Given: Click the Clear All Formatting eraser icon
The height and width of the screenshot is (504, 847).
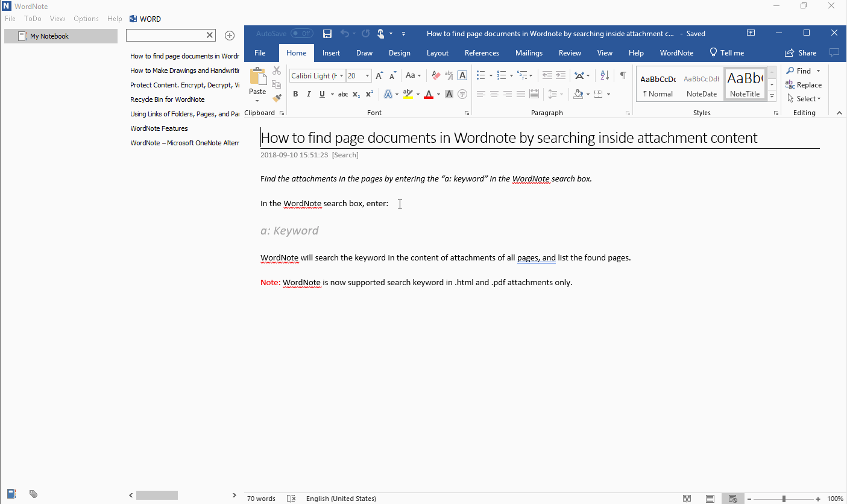Looking at the screenshot, I should tap(436, 75).
